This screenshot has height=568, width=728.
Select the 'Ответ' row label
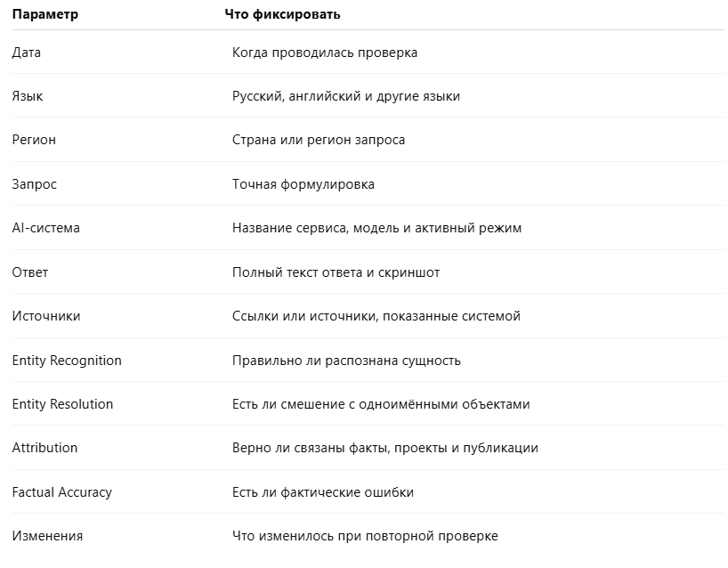[30, 272]
